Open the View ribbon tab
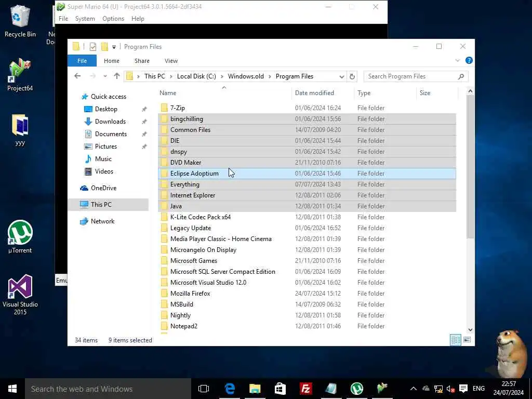The image size is (532, 399). point(171,61)
